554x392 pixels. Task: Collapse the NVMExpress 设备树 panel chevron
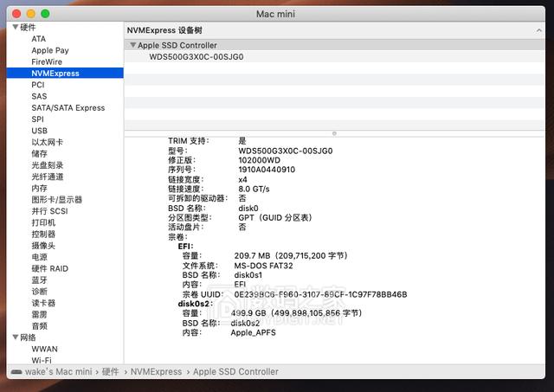coord(538,31)
